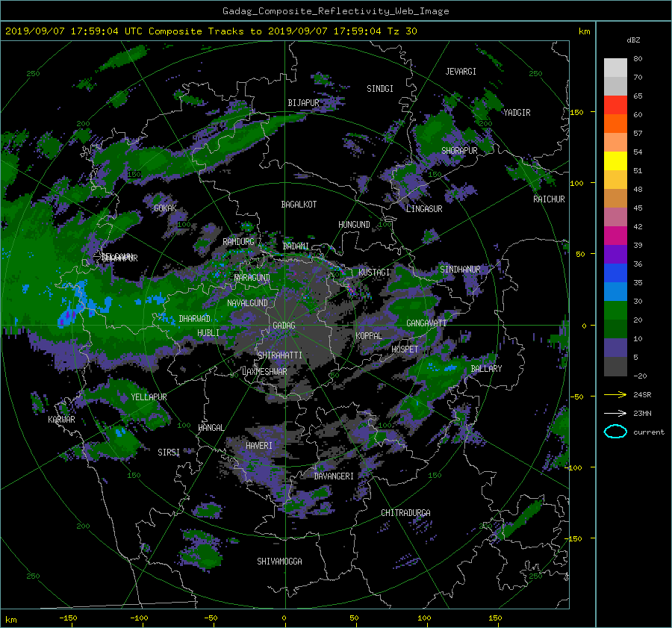The height and width of the screenshot is (628, 672).
Task: Click the km unit label at bottom-left axis
Action: click(10, 620)
